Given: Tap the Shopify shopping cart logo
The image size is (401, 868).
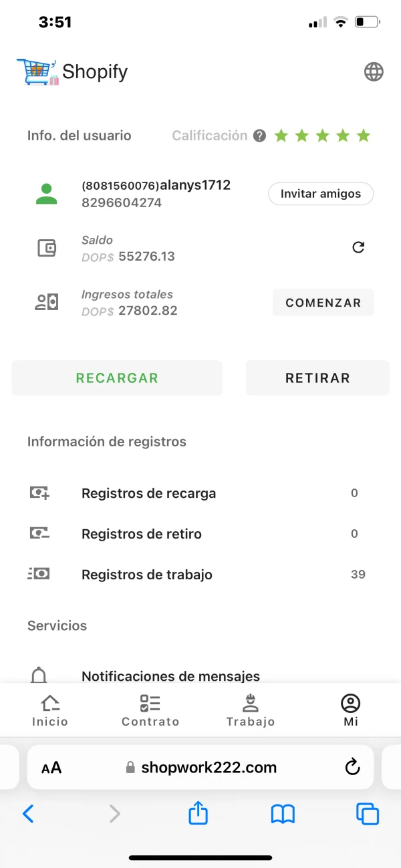Looking at the screenshot, I should tap(37, 71).
